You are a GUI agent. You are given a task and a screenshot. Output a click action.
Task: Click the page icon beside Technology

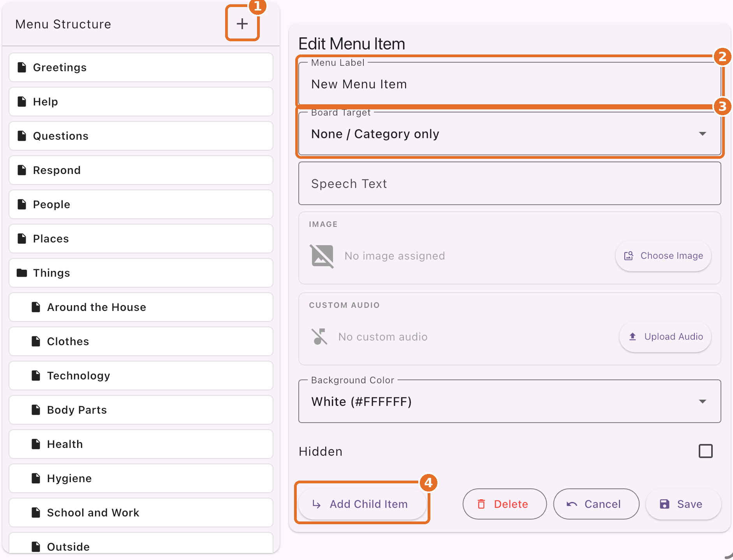(x=36, y=376)
